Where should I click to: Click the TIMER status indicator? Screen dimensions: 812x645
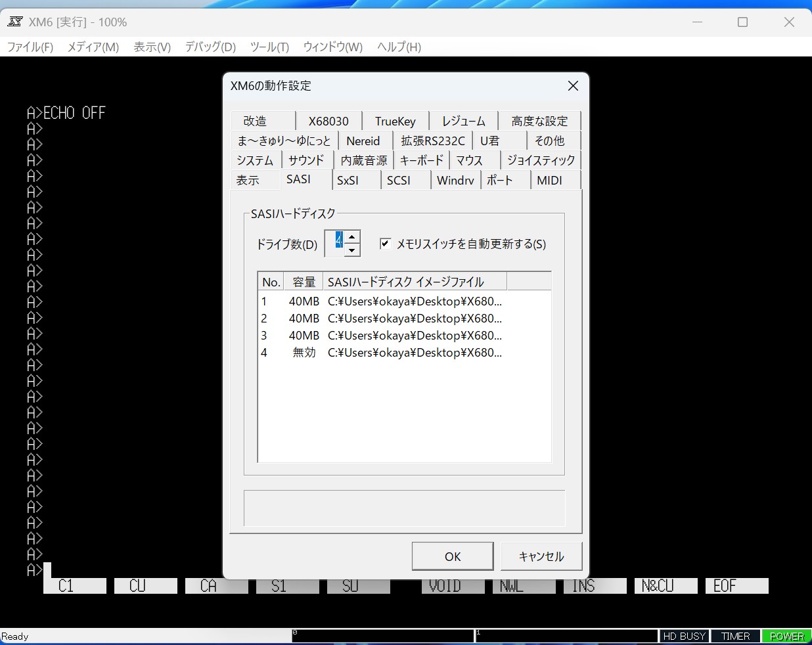pyautogui.click(x=736, y=636)
